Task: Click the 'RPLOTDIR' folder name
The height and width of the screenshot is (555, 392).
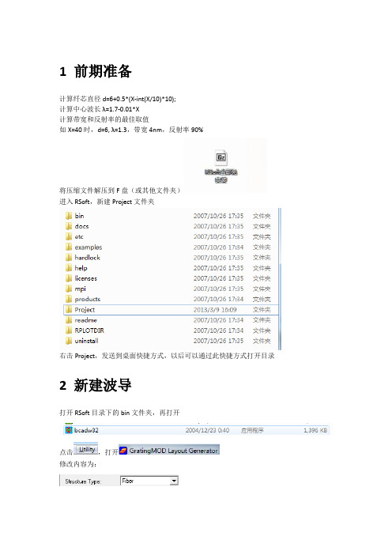Action: tap(89, 330)
